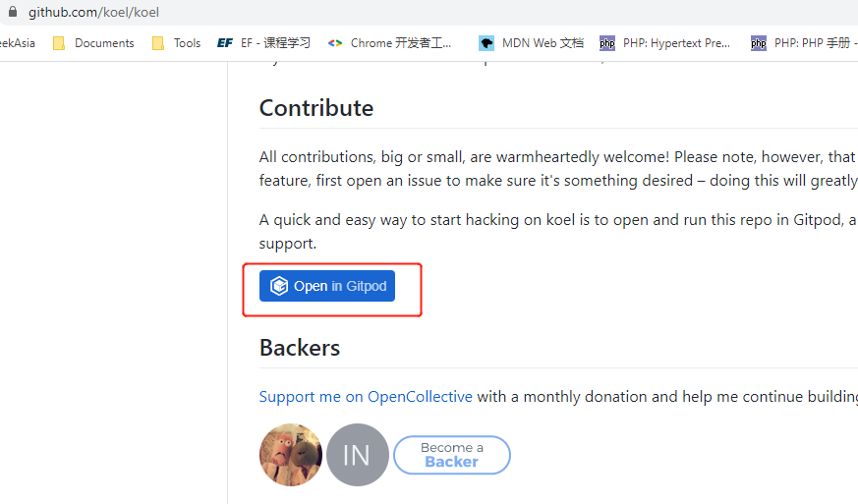Open the Documents bookmark folder
Image resolution: width=858 pixels, height=504 pixels.
[x=93, y=43]
